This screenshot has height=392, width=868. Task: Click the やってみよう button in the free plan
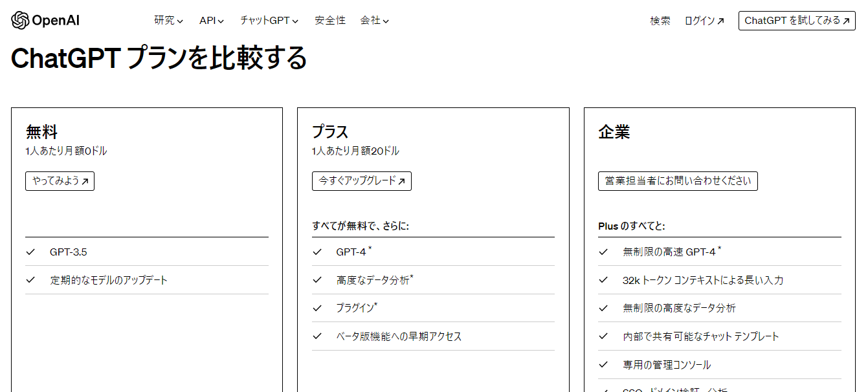point(60,181)
